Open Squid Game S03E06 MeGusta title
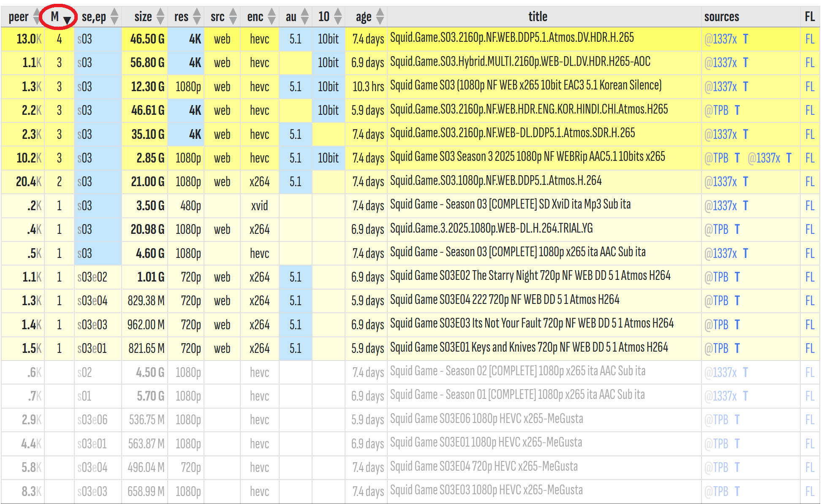The width and height of the screenshot is (821, 504). 486,419
